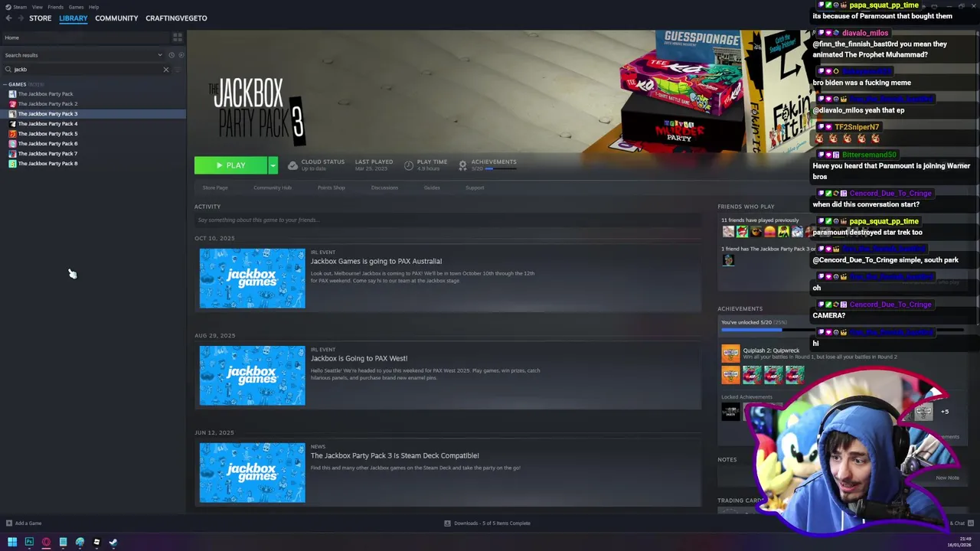Click the 'Say something about this game' field
This screenshot has height=551, width=980.
pos(448,220)
